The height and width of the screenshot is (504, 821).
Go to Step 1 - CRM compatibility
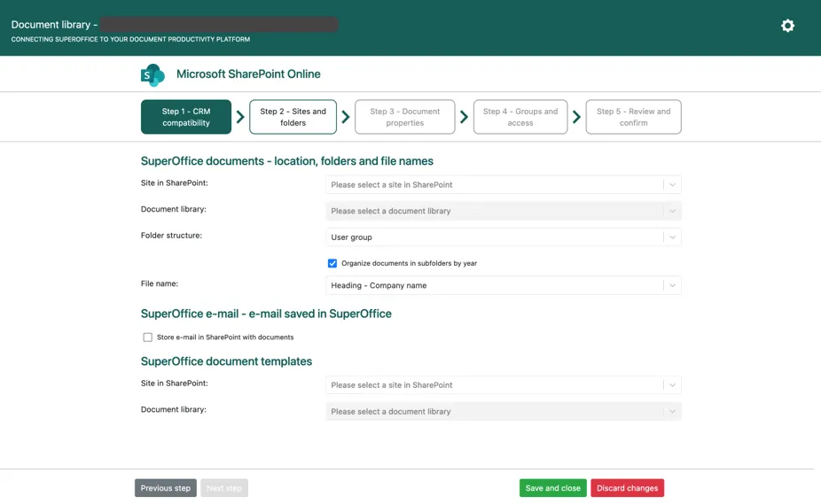click(186, 117)
